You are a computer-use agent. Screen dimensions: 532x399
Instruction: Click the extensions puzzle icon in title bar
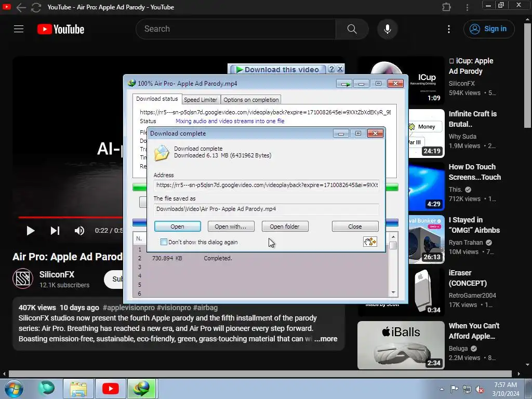click(446, 7)
